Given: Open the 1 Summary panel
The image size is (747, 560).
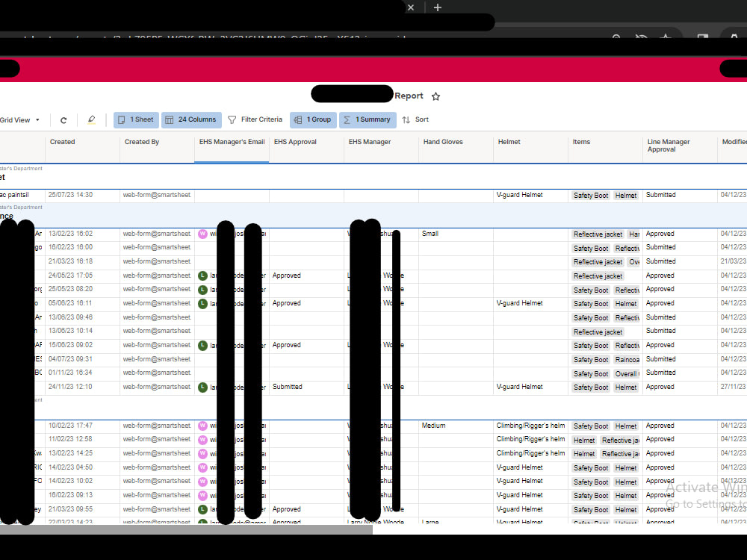Looking at the screenshot, I should coord(368,119).
